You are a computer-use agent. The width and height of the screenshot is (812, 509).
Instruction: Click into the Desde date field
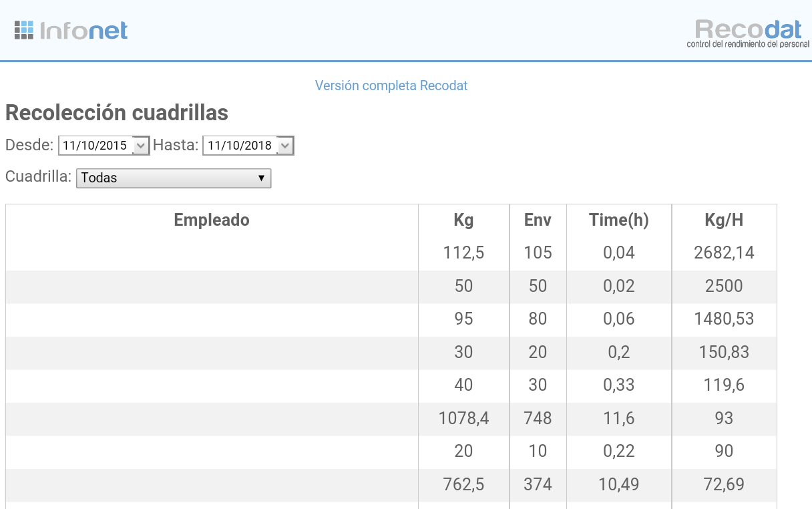tap(95, 146)
